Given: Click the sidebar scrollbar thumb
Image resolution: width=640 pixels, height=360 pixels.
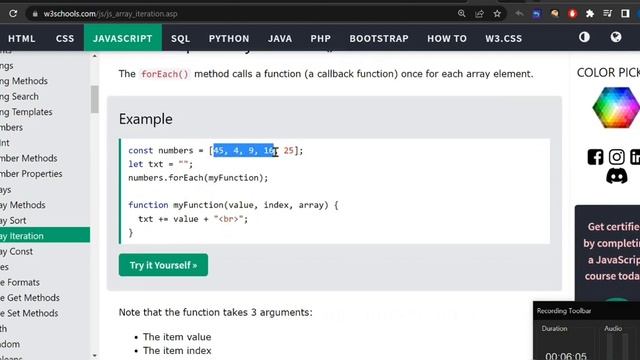Looking at the screenshot, I should click(95, 99).
